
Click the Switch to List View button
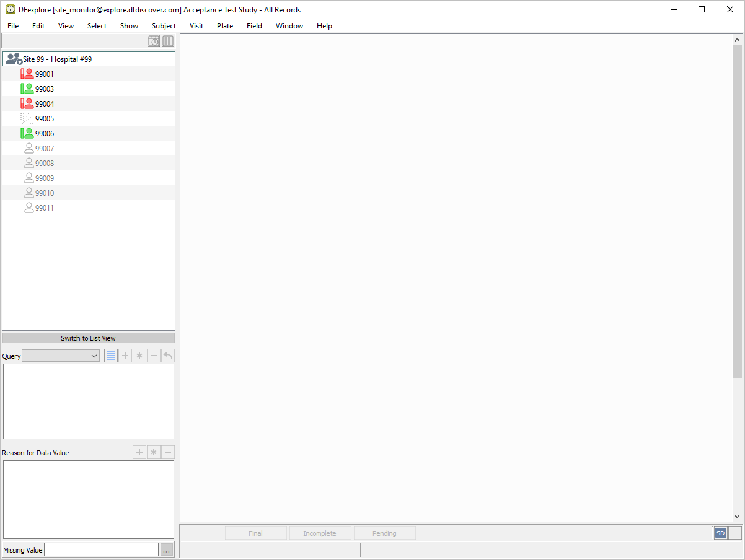(x=89, y=338)
